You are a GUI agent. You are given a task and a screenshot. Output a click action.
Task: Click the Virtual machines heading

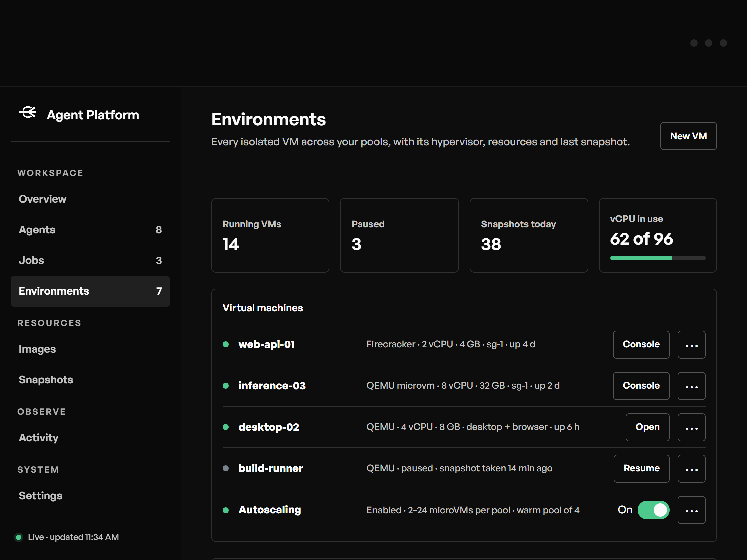263,308
